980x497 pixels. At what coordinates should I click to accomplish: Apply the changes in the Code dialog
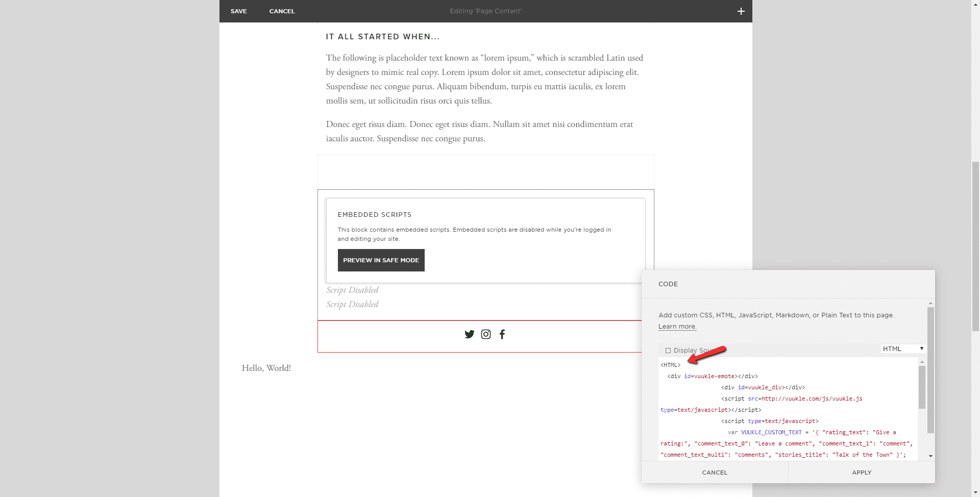[x=862, y=473]
